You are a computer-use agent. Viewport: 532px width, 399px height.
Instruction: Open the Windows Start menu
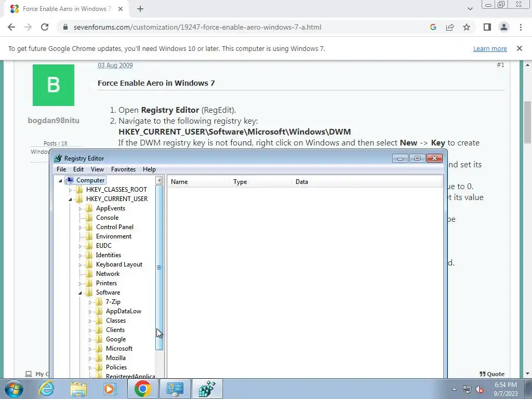click(x=14, y=389)
